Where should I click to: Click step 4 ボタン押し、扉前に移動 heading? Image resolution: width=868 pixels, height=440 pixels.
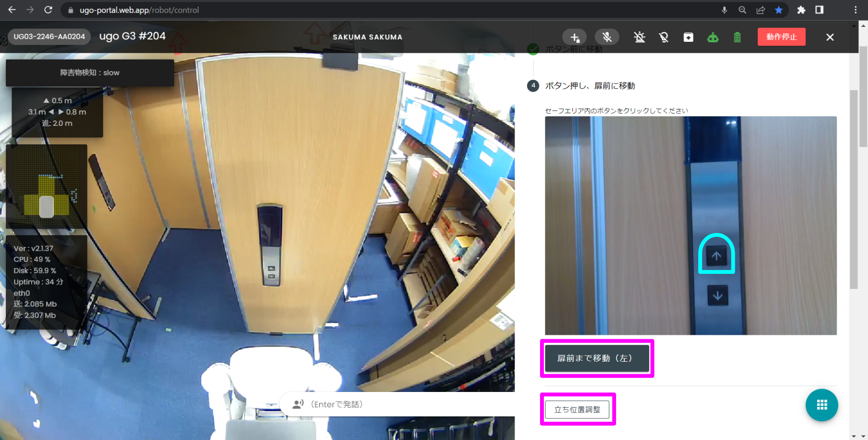point(590,86)
